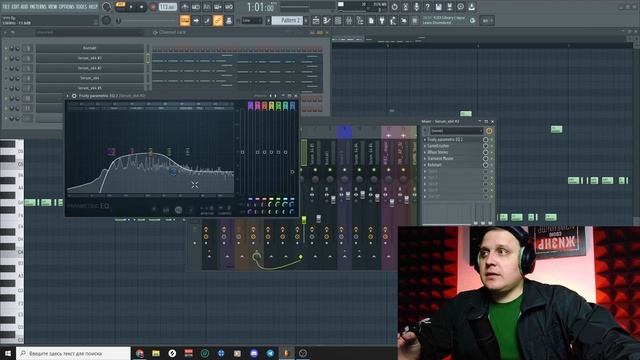
Task: Click the Windows Start button
Action: pos(8,353)
